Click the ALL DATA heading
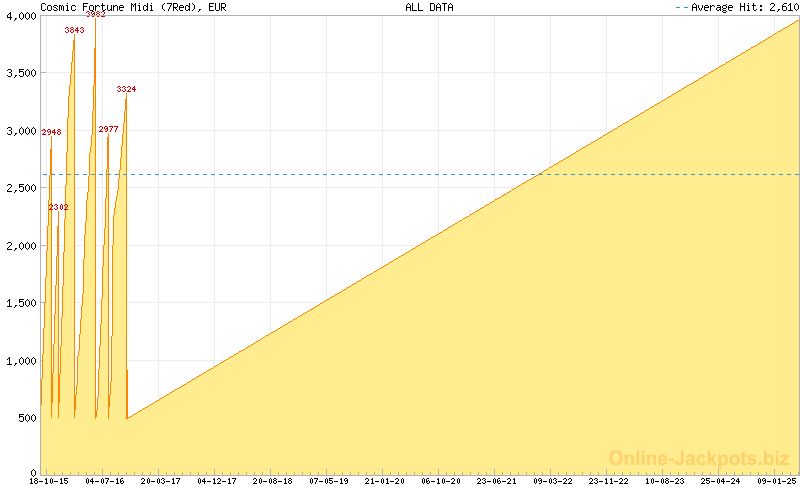The width and height of the screenshot is (800, 490). [429, 7]
